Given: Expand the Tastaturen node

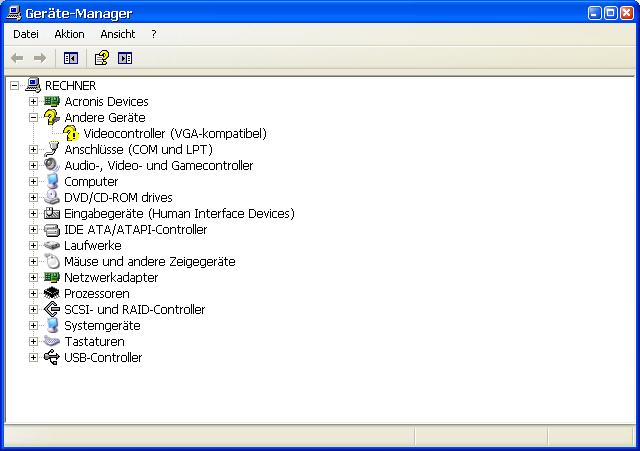Looking at the screenshot, I should (x=33, y=341).
